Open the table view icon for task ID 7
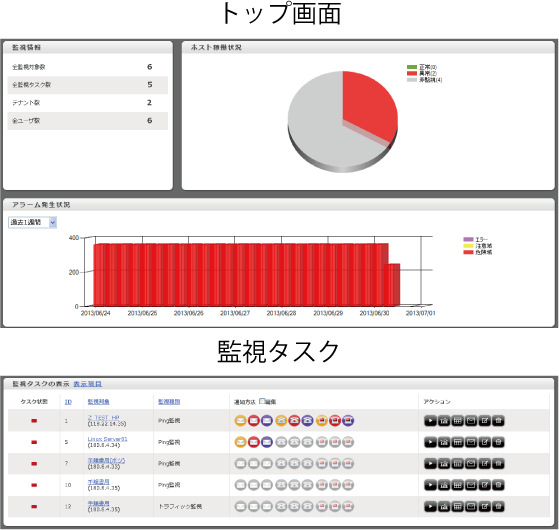Image resolution: width=559 pixels, height=530 pixels. 457,464
